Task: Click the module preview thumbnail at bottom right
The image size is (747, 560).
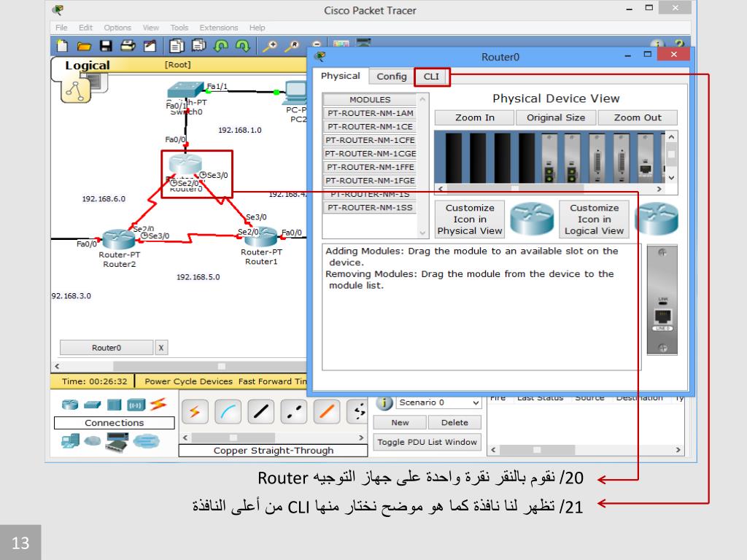Action: (662, 300)
